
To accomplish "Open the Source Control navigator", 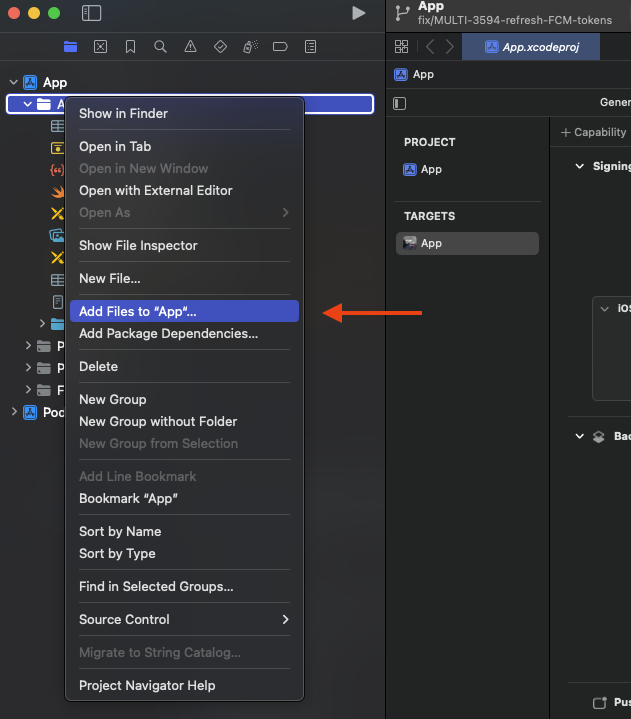I will point(100,47).
